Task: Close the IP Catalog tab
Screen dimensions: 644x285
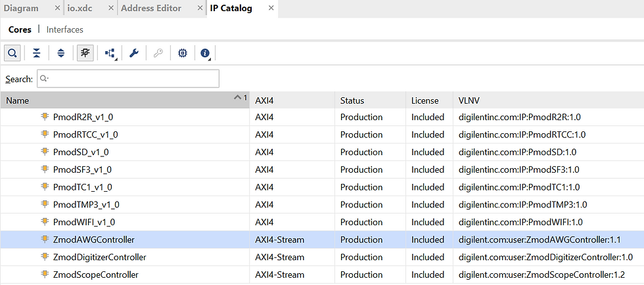Action: (x=271, y=9)
